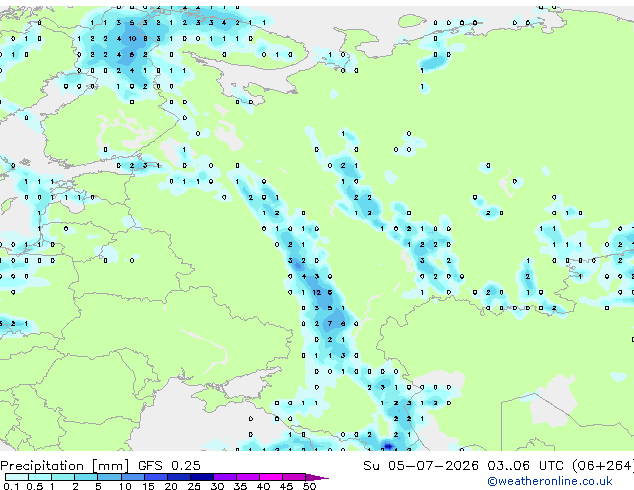Click the 1–2 mm legend color swatch
This screenshot has height=490, width=634.
click(63, 477)
